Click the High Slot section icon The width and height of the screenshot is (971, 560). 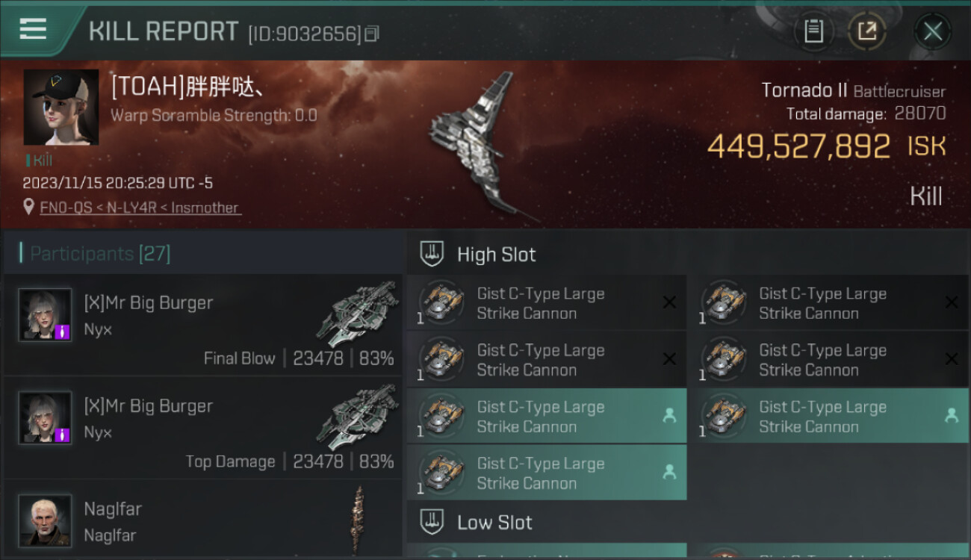[x=432, y=254]
